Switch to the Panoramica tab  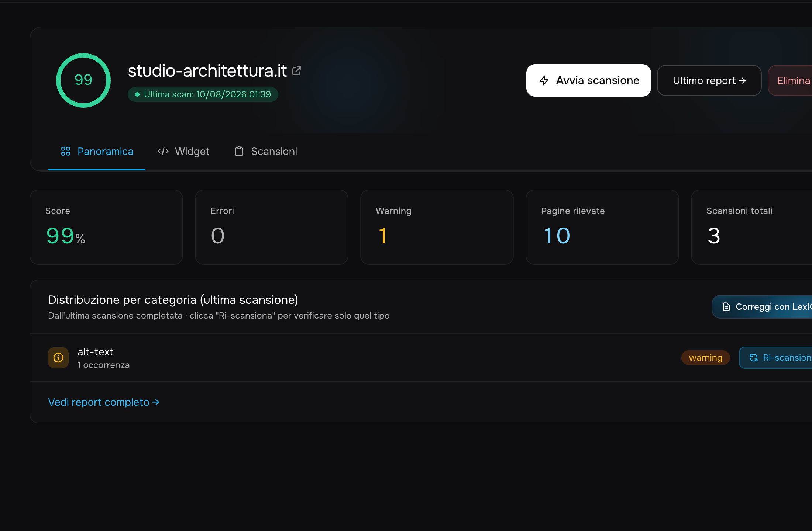coord(97,152)
